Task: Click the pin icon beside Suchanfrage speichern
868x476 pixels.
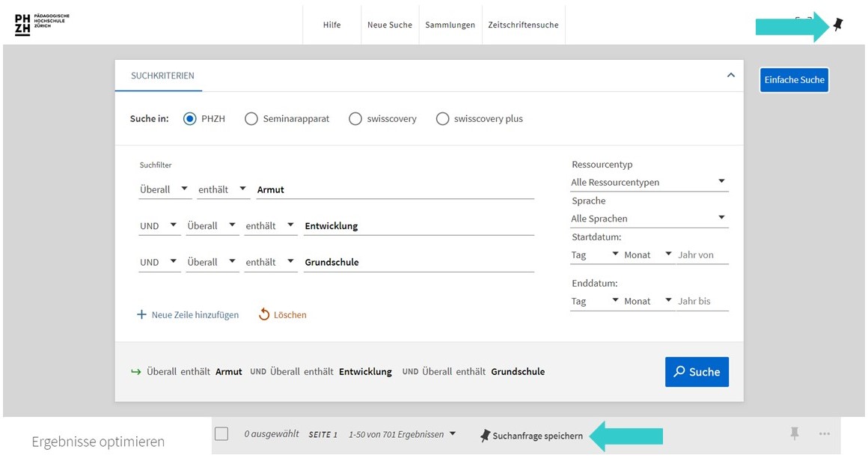Action: click(x=485, y=436)
